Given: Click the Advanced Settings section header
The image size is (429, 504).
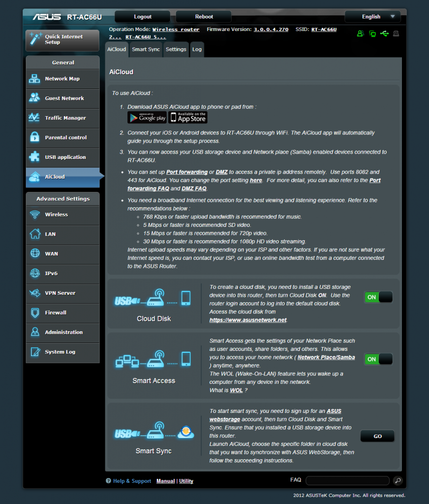Looking at the screenshot, I should click(62, 199).
